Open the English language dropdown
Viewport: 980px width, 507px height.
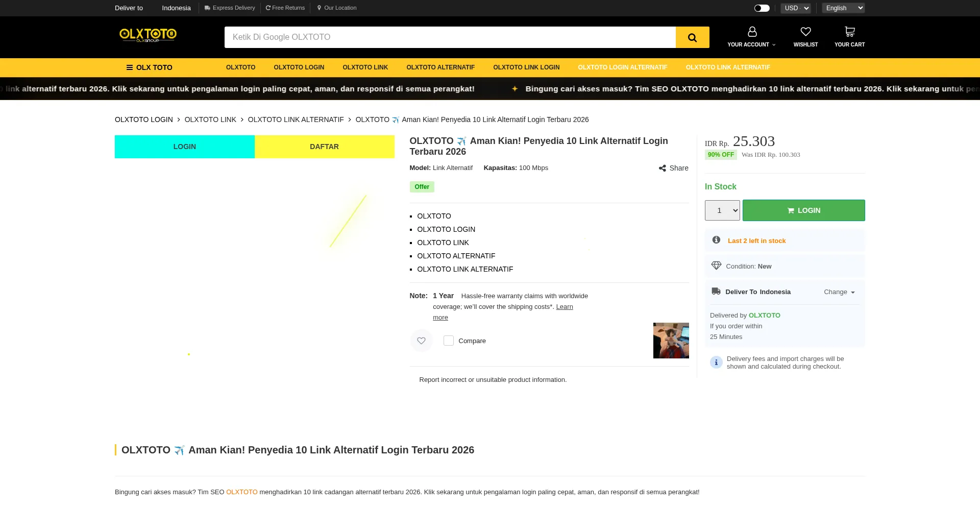pyautogui.click(x=843, y=8)
